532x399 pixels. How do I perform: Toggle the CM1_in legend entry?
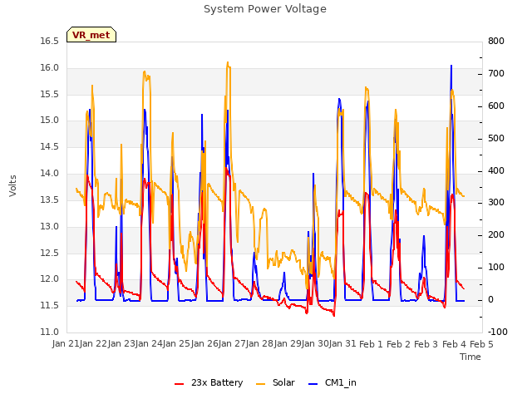click(332, 382)
